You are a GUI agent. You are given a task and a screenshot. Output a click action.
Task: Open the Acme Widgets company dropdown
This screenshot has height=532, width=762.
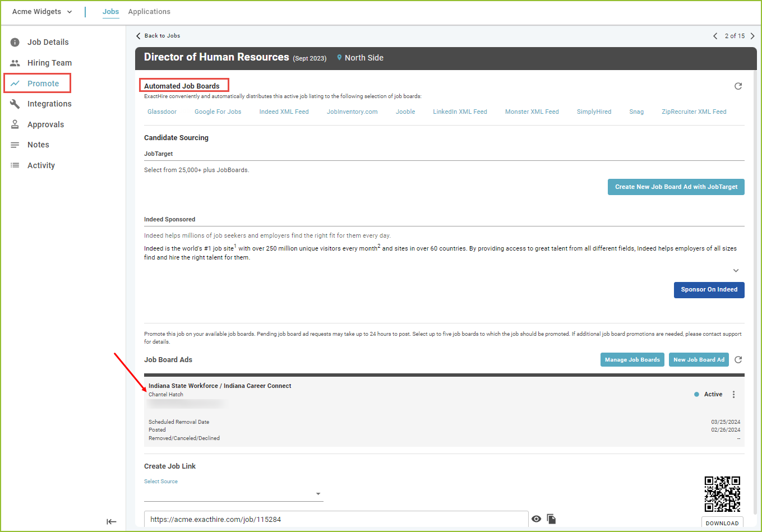click(42, 11)
